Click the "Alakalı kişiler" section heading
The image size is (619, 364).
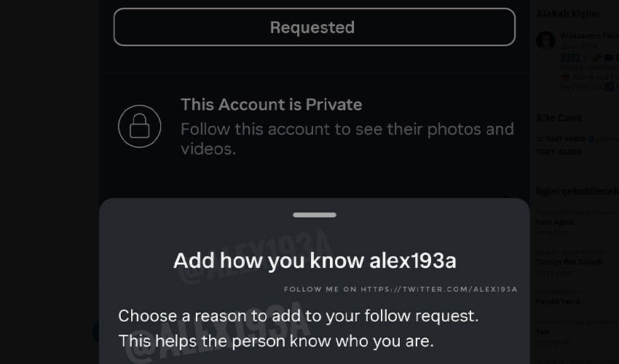[568, 13]
